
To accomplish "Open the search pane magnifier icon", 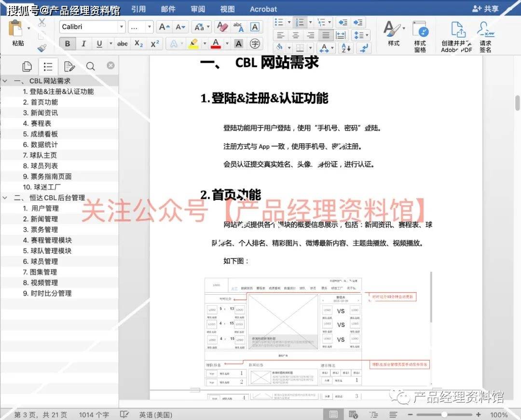I will click(x=90, y=67).
